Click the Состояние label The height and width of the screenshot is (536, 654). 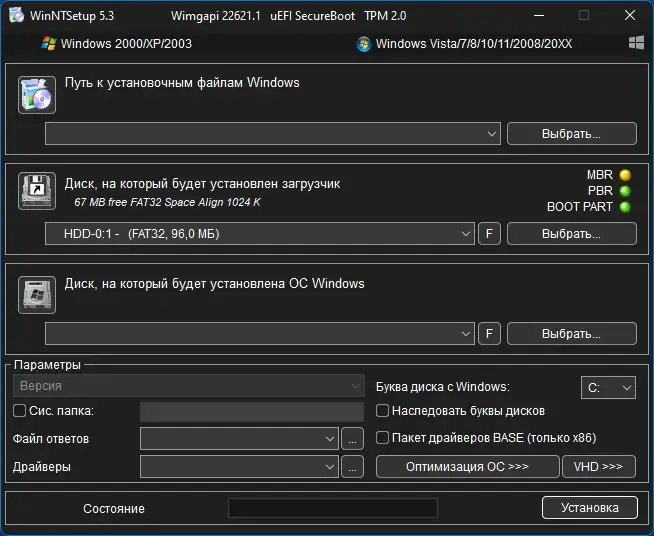[x=114, y=508]
